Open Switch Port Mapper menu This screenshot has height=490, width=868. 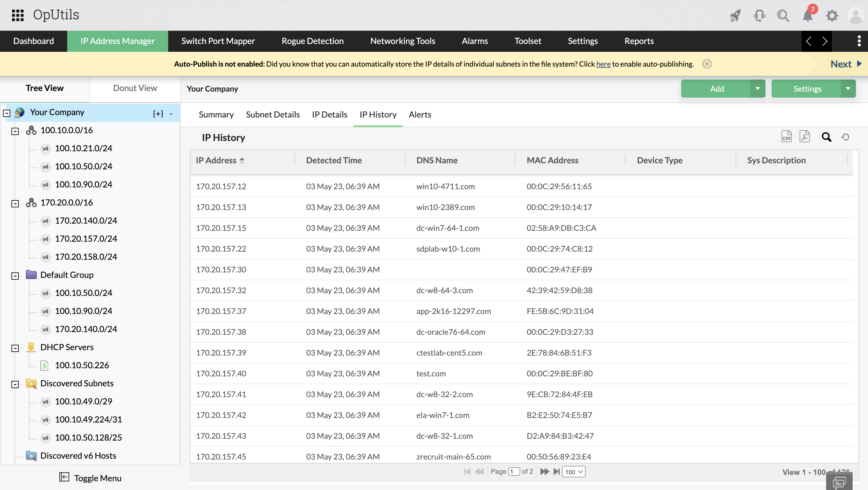pyautogui.click(x=218, y=41)
